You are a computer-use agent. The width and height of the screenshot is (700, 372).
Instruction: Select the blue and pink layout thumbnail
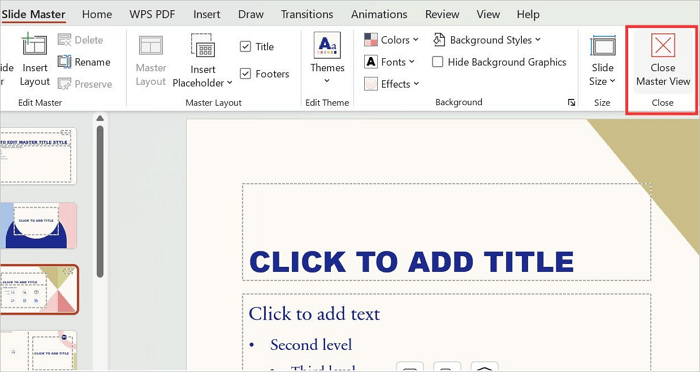[x=38, y=226]
